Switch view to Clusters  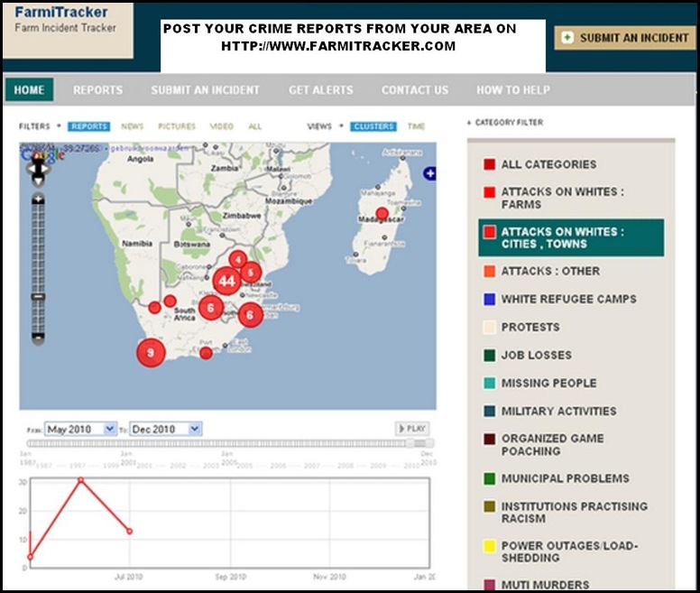pos(373,126)
